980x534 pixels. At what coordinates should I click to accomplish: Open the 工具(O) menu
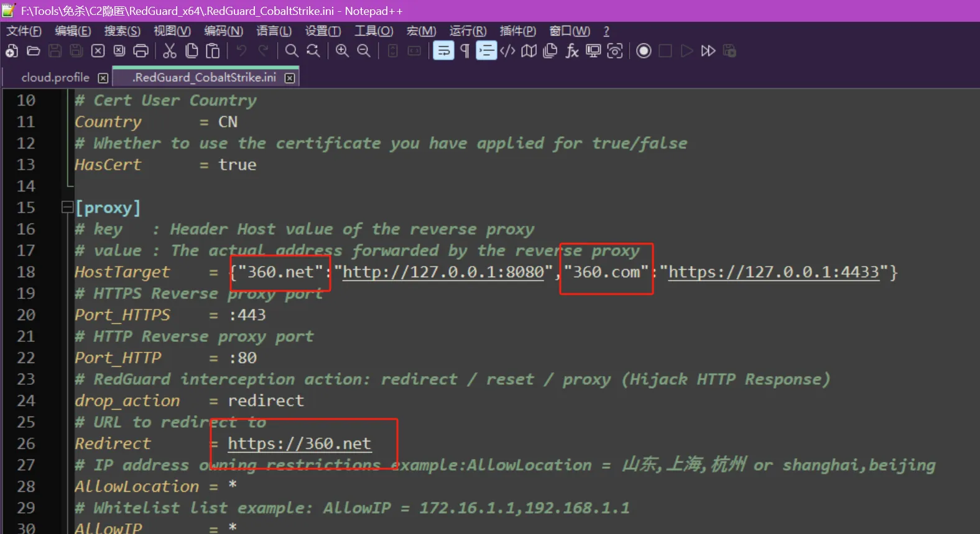coord(374,31)
